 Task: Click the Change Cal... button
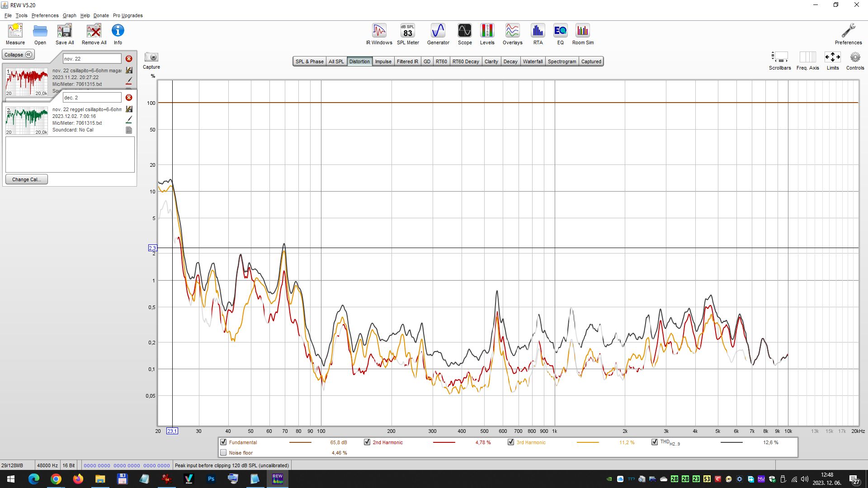coord(27,179)
